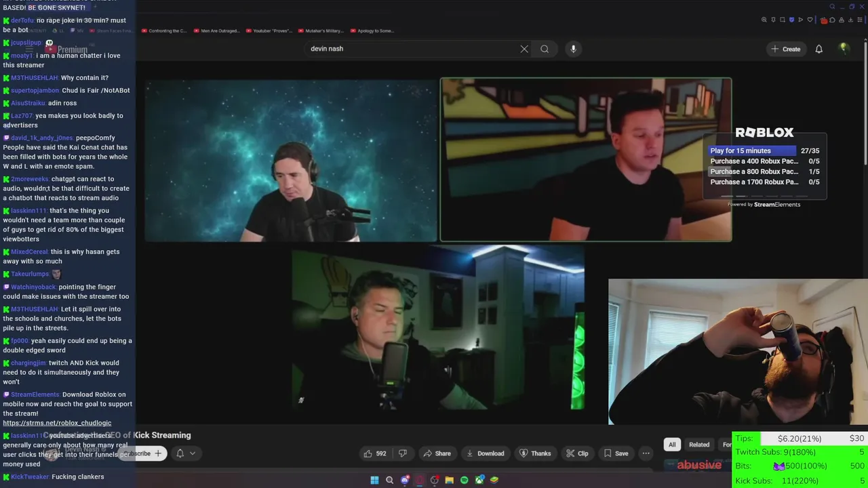Click the 'Purchase a 800 Robux Pac...' row
The image size is (868, 488).
pos(764,171)
